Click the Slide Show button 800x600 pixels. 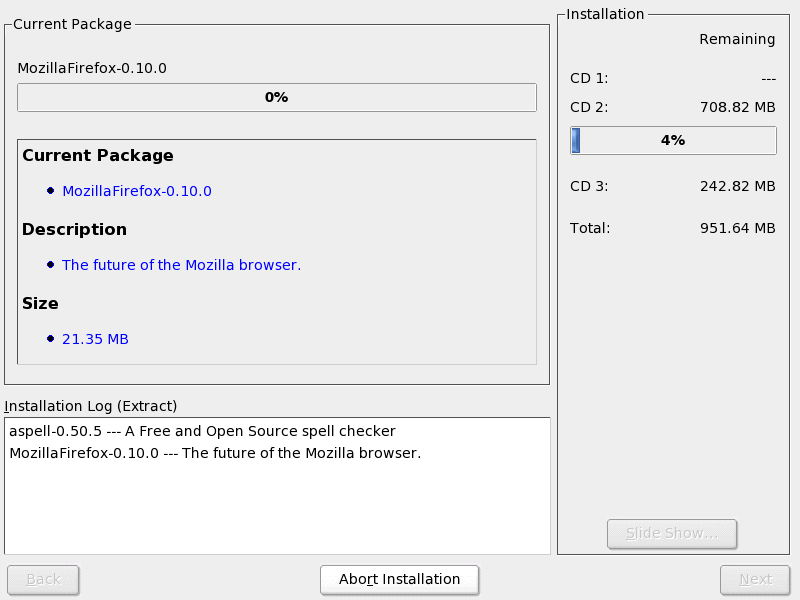tap(671, 533)
